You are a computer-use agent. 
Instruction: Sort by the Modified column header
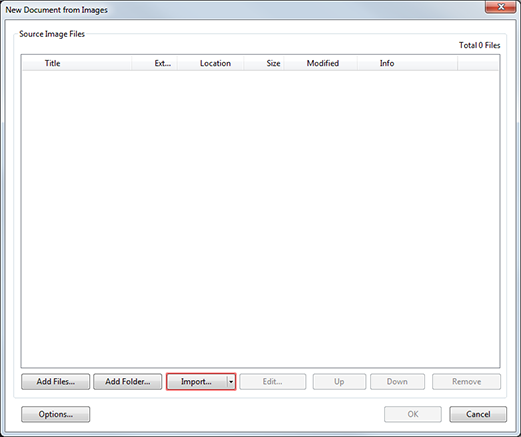[321, 63]
